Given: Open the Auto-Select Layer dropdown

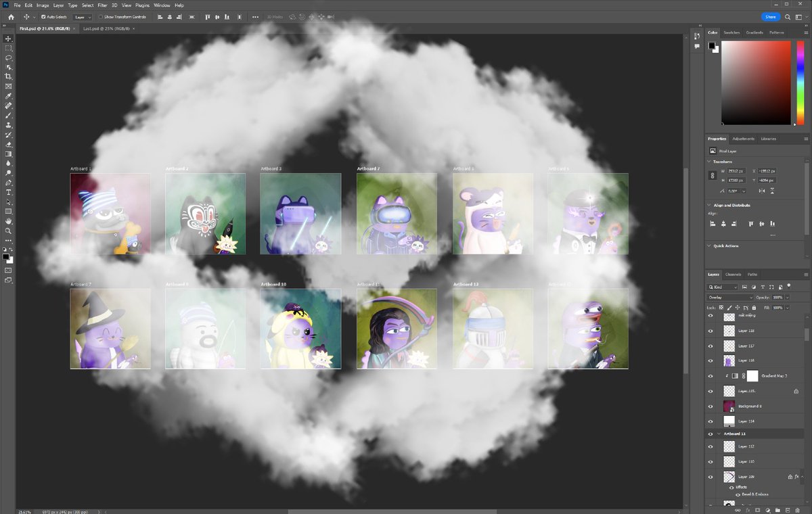Looking at the screenshot, I should [x=82, y=16].
